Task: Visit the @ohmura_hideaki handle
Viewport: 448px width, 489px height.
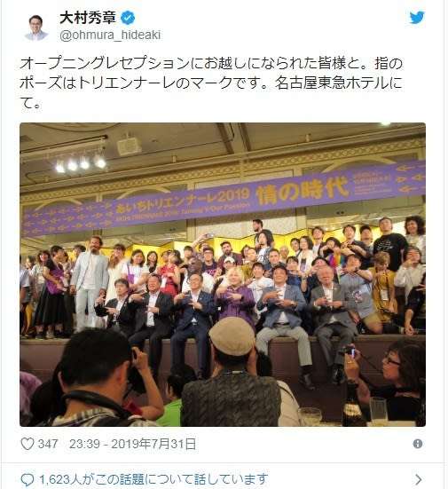Action: (x=110, y=35)
